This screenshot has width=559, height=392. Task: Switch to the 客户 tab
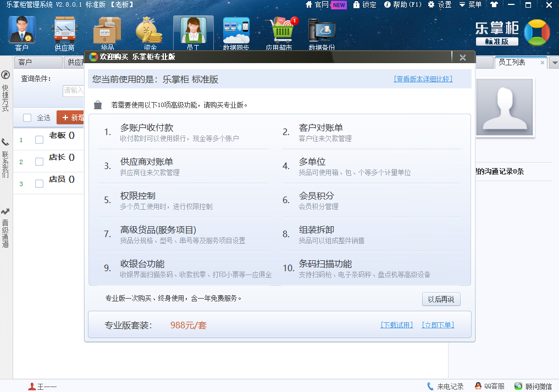tap(38, 62)
